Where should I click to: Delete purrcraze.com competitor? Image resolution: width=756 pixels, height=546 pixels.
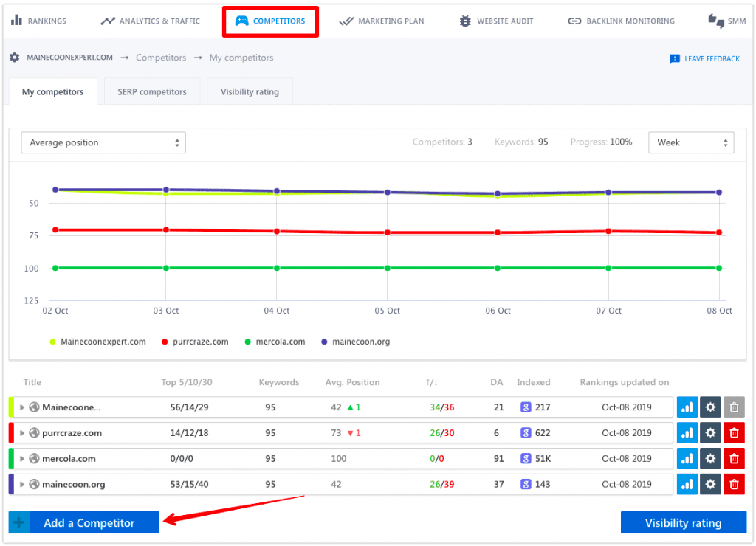[x=734, y=433]
